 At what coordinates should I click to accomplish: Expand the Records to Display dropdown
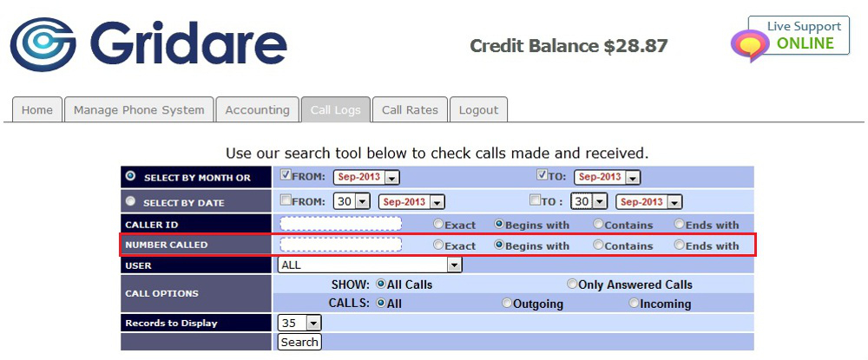(x=299, y=323)
